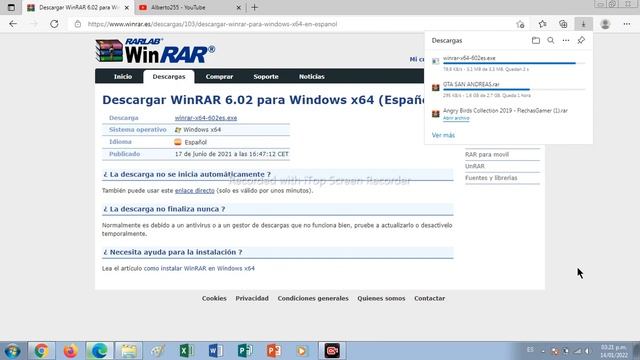The width and height of the screenshot is (640, 360).
Task: Pin the Descargas panel
Action: click(x=581, y=40)
